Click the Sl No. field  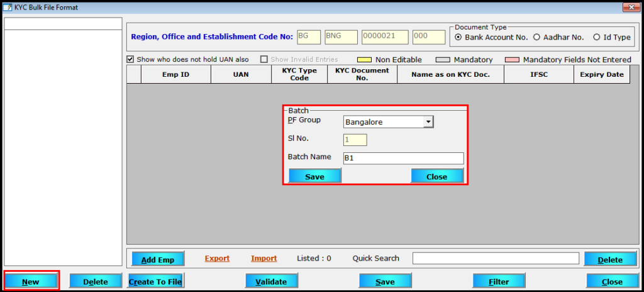355,140
